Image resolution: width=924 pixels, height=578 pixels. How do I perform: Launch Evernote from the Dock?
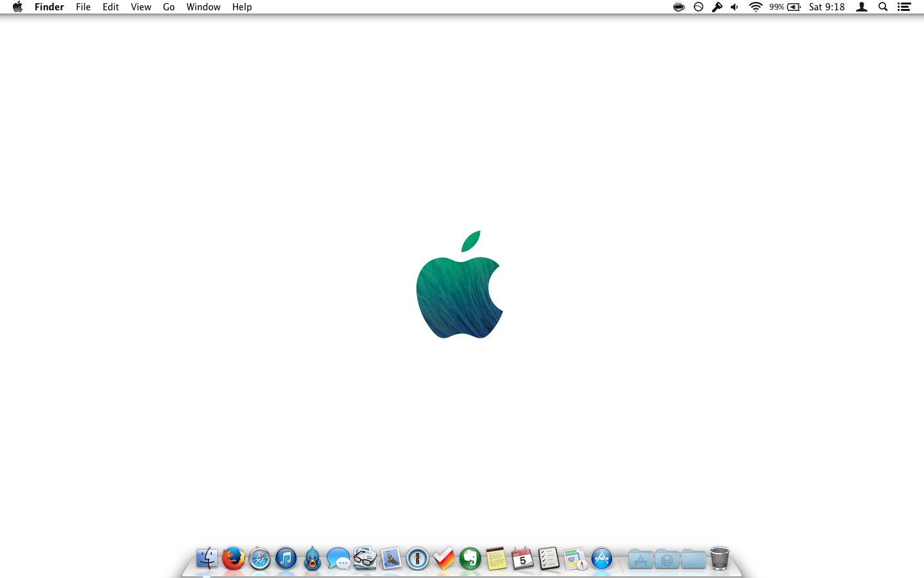click(470, 559)
